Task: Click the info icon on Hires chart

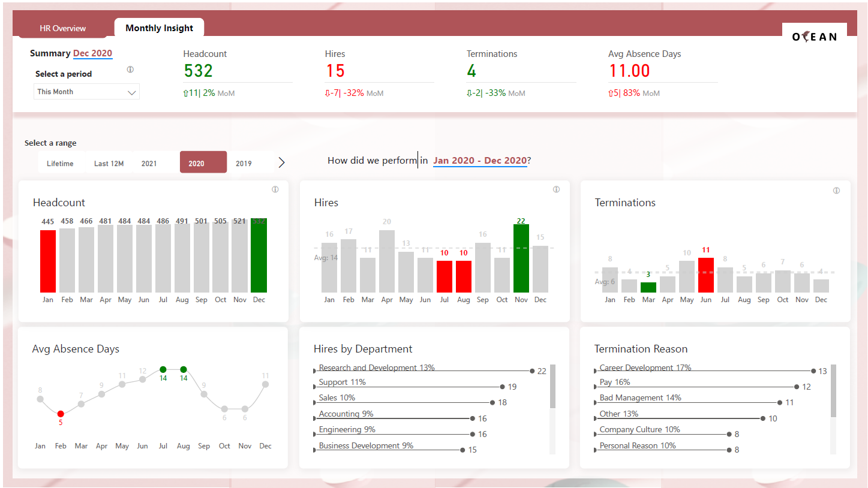Action: (556, 189)
